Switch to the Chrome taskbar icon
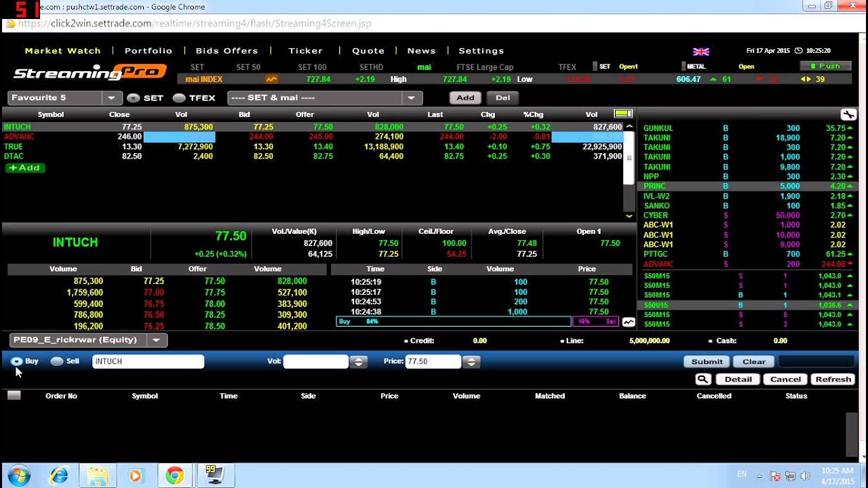Viewport: 868px width, 488px height. coord(174,476)
